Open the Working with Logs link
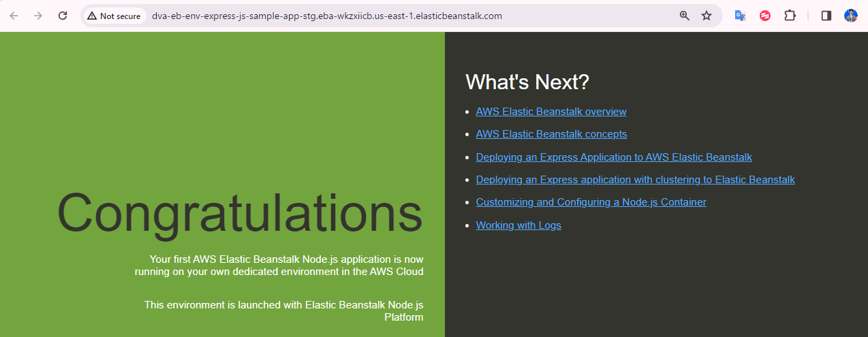 click(518, 225)
